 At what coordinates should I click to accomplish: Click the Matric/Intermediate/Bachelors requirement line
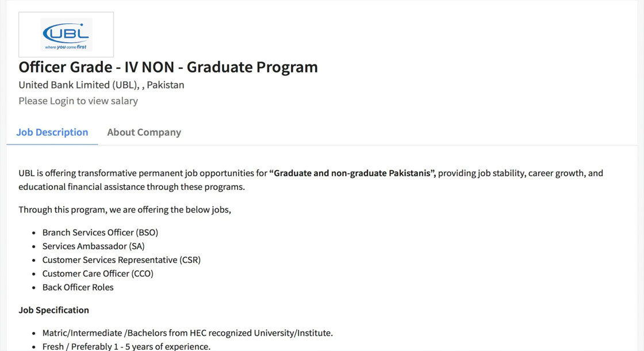point(187,333)
